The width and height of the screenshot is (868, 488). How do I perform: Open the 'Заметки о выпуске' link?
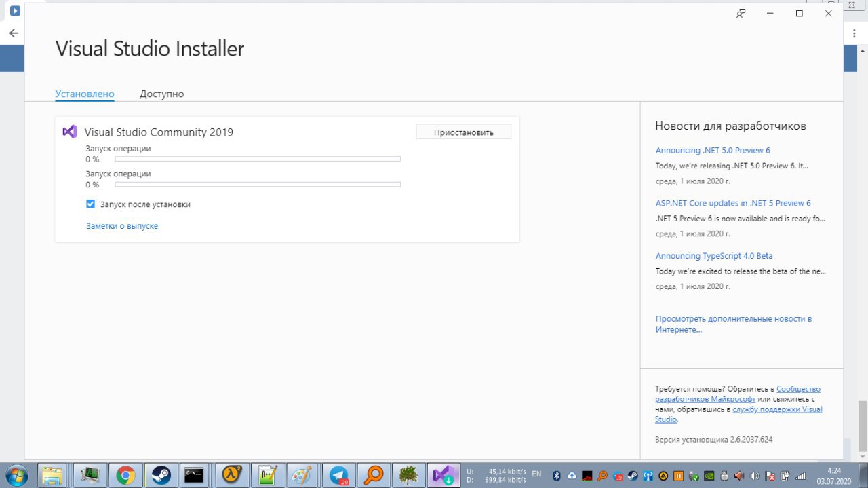click(x=122, y=226)
